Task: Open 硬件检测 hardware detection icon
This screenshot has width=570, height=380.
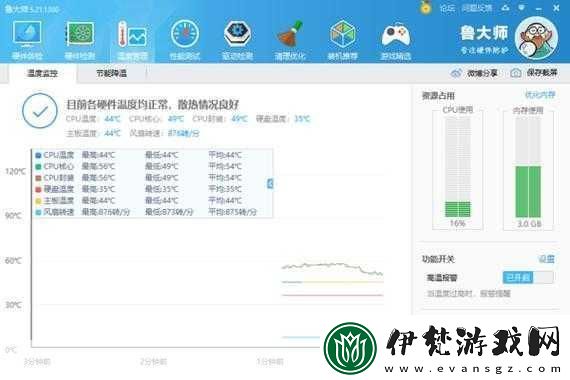Action: click(80, 39)
